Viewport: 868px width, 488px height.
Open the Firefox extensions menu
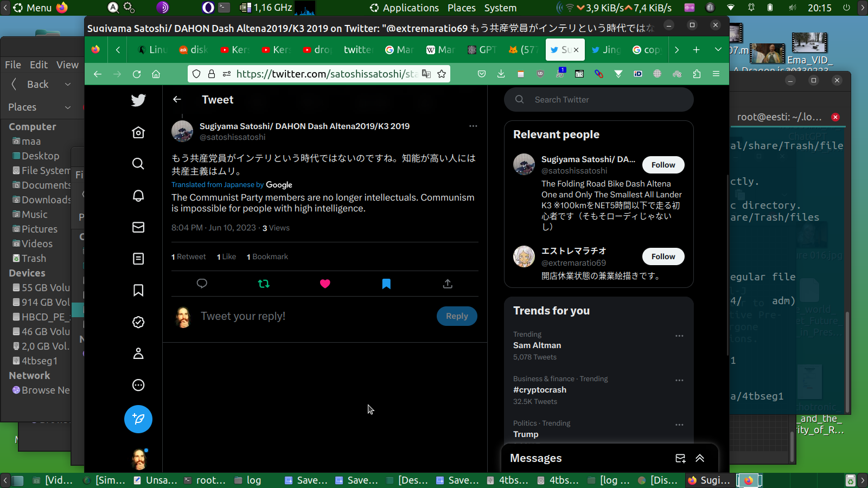pyautogui.click(x=697, y=74)
